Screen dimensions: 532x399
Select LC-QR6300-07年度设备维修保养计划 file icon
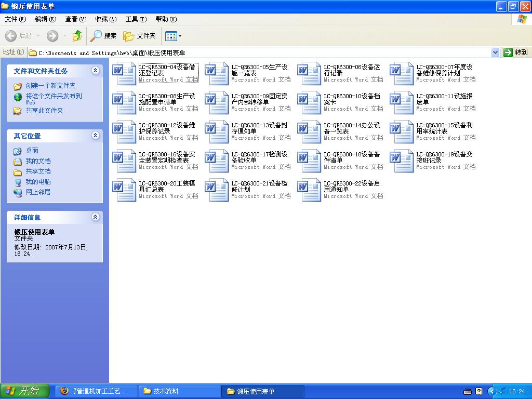point(402,73)
